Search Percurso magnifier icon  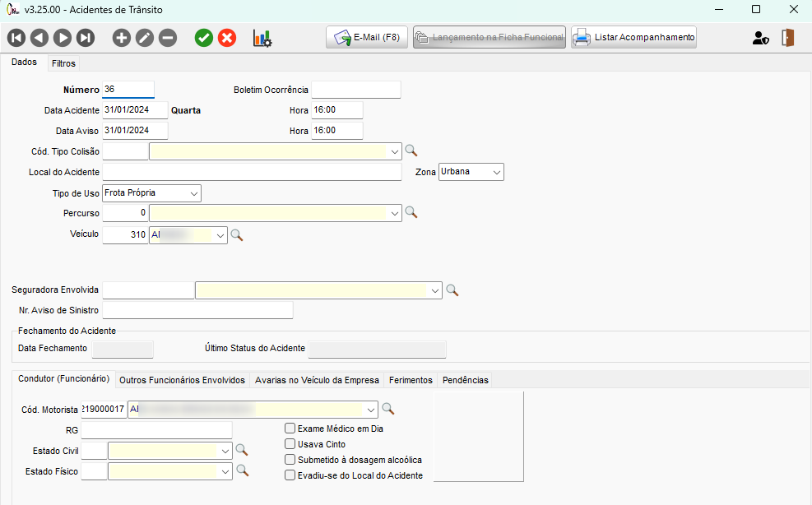pyautogui.click(x=411, y=212)
